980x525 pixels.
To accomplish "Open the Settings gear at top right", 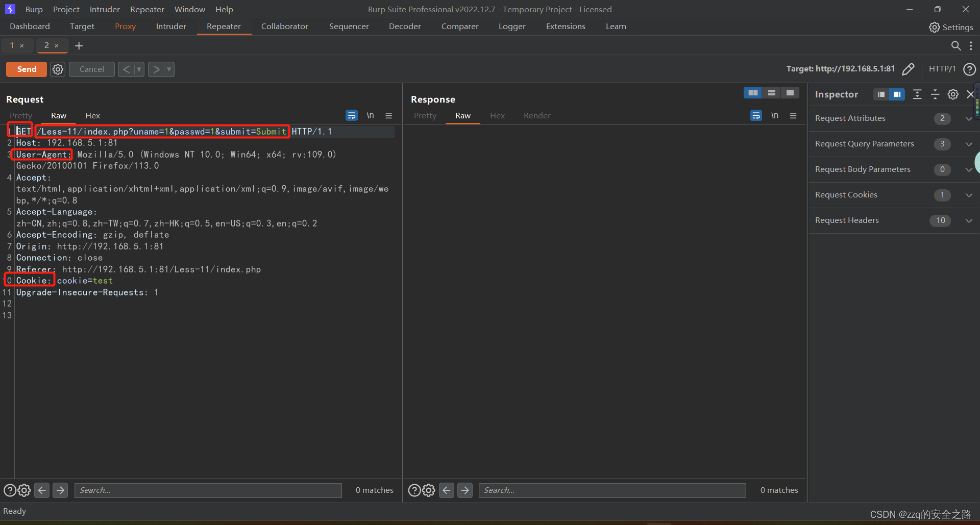I will point(951,27).
